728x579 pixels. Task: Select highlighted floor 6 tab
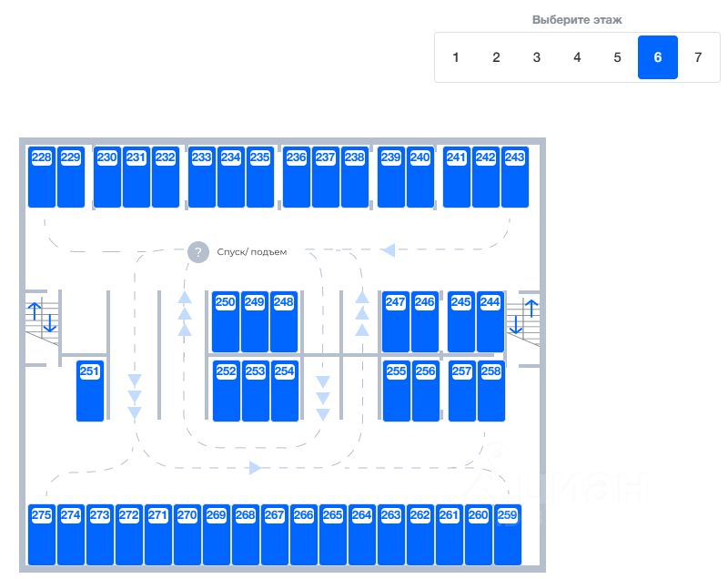click(658, 57)
